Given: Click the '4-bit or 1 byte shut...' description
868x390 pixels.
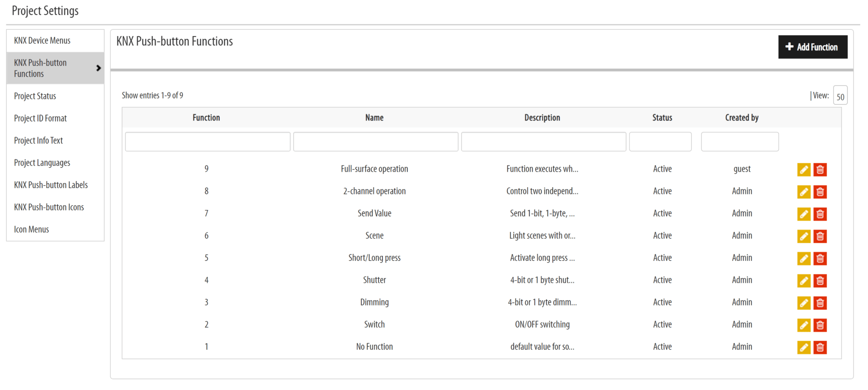Looking at the screenshot, I should pos(542,280).
